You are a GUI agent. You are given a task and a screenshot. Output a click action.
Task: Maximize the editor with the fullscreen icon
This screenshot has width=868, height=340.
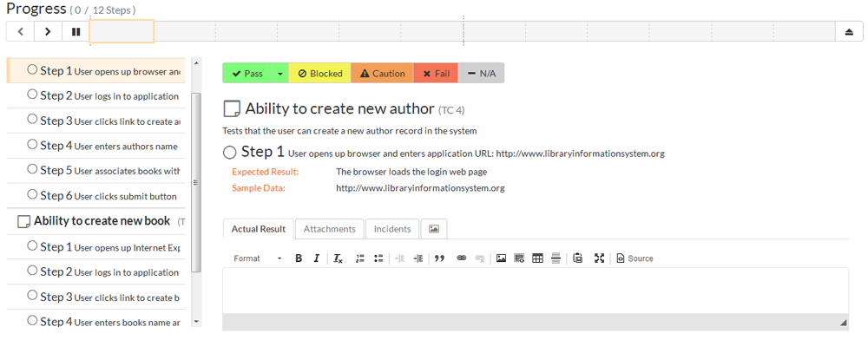599,258
